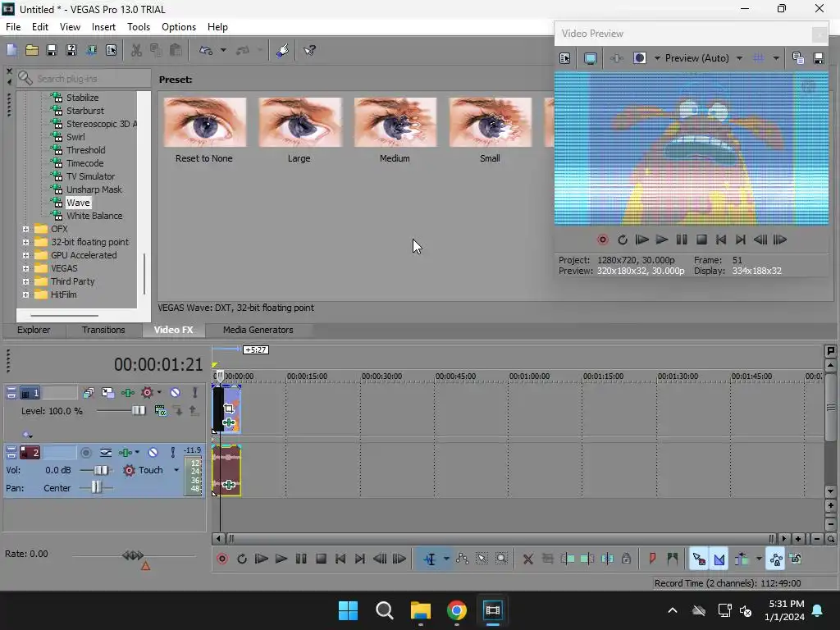Insert a region with the green flags icon
This screenshot has width=840, height=630.
pos(673,559)
